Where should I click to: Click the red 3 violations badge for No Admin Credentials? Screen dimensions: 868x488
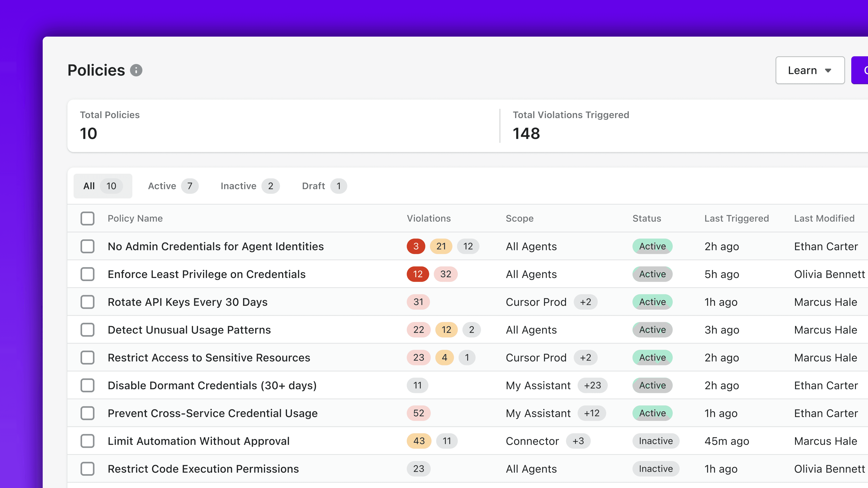point(416,246)
